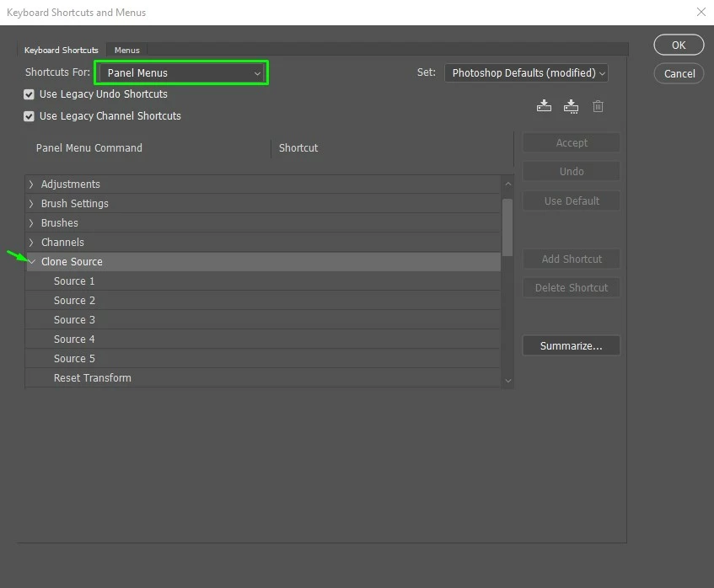
Task: Click the scroll down arrow of the list
Action: 507,381
